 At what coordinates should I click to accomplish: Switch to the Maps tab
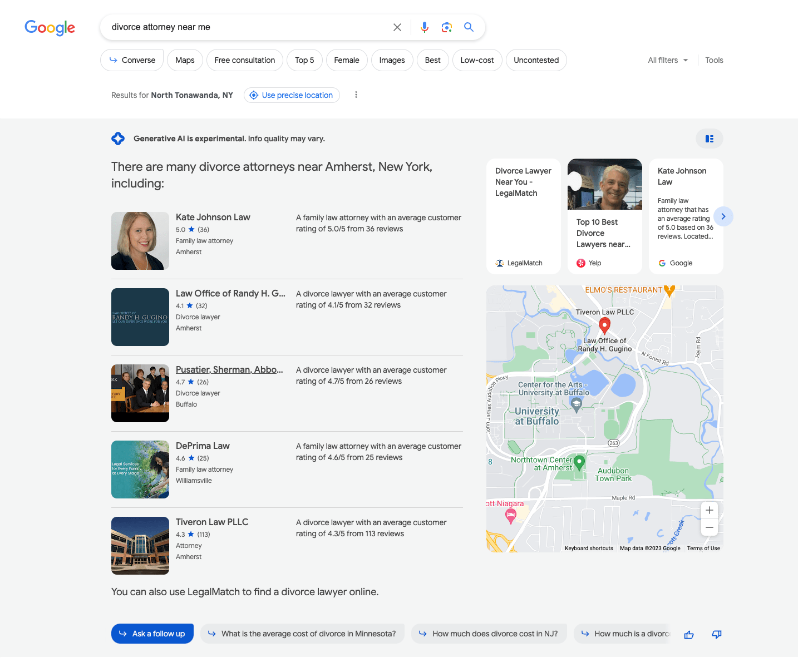point(185,60)
